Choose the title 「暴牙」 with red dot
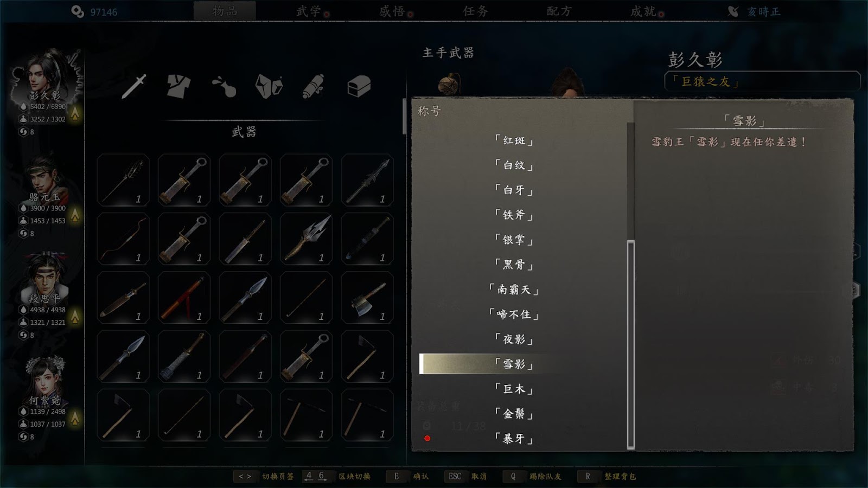Image resolution: width=868 pixels, height=488 pixels. click(514, 439)
